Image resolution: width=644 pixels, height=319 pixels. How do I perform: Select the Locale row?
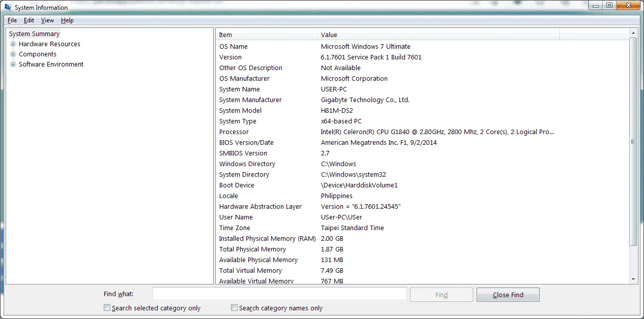[x=422, y=196]
